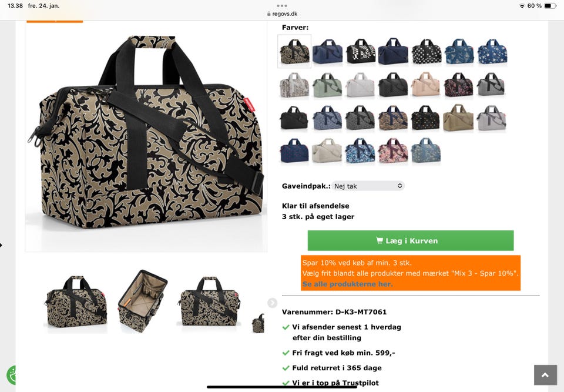The width and height of the screenshot is (564, 392).
Task: View the first bag thumbnail below main image
Action: [x=76, y=302]
